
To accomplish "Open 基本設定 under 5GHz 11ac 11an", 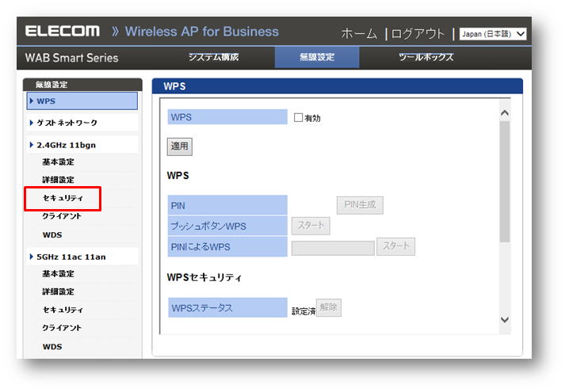I will 58,274.
